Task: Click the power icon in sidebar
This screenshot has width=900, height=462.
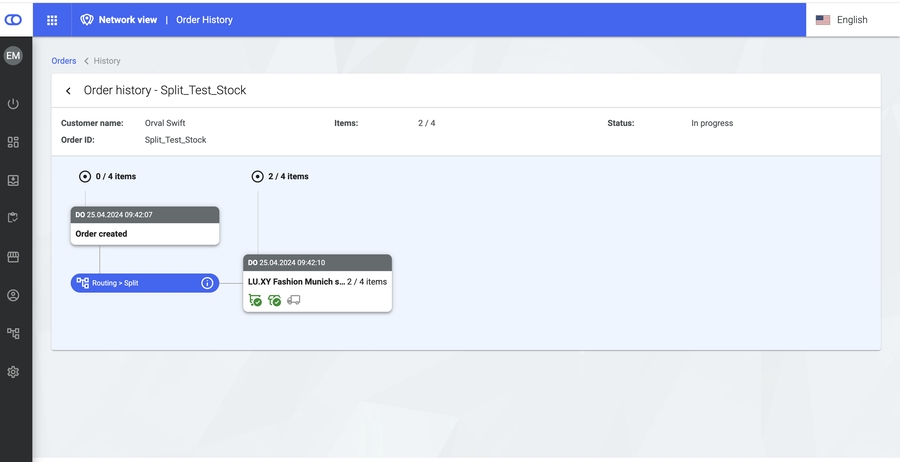Action: [x=13, y=104]
